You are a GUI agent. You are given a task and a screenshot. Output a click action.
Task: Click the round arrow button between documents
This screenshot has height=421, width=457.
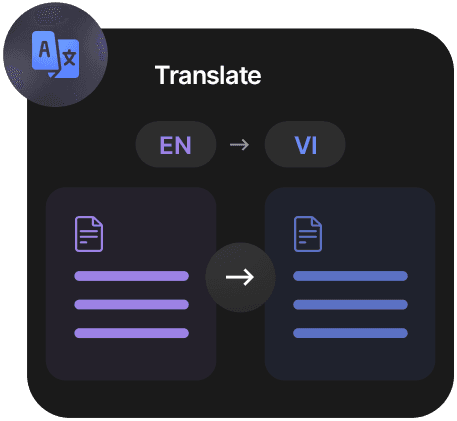tap(240, 277)
